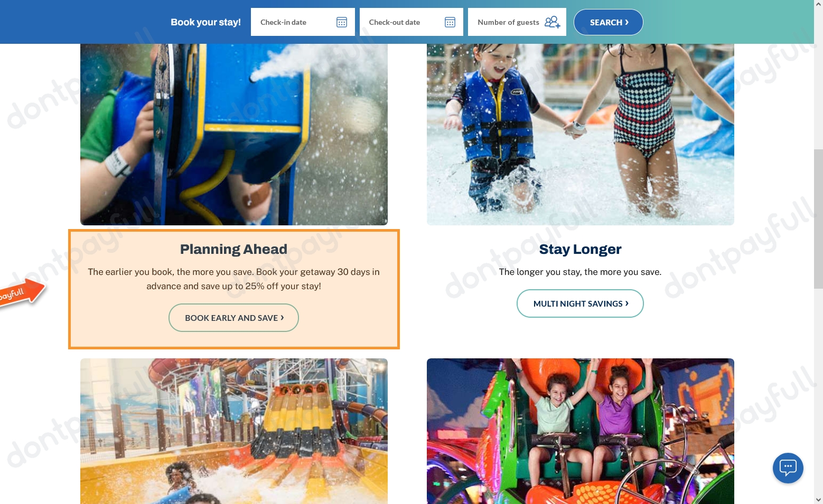Click the water slide racers photo
823x504 pixels.
click(x=234, y=431)
